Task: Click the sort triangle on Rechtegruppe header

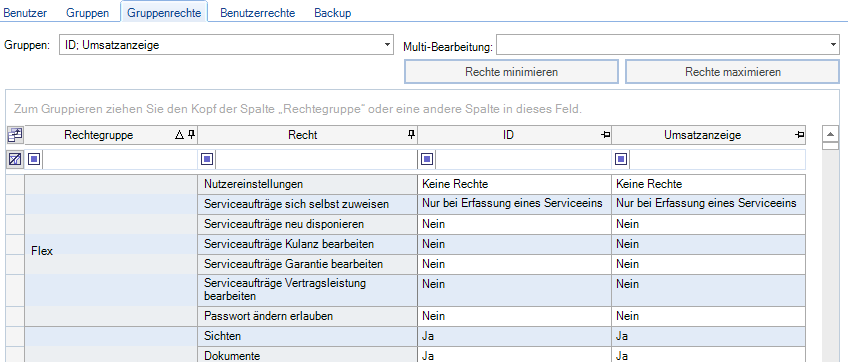Action: click(x=180, y=135)
